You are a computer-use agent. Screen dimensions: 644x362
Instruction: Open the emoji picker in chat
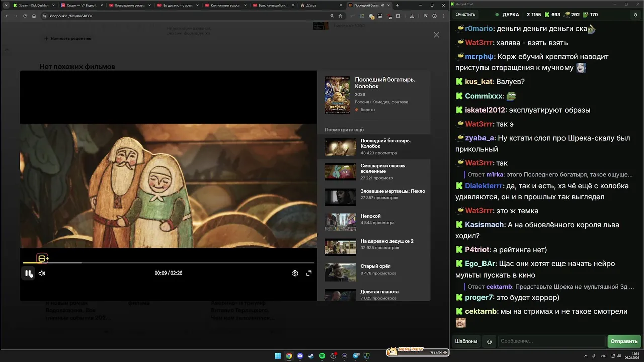(489, 341)
